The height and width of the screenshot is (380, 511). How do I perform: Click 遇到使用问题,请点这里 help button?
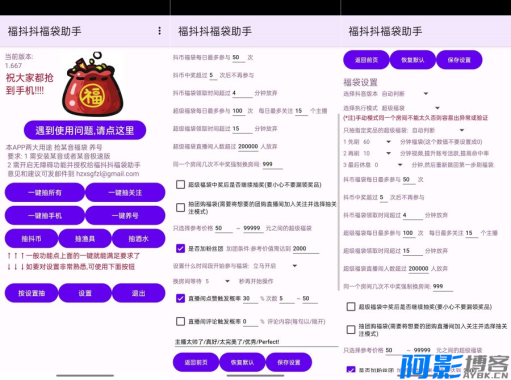coord(85,130)
